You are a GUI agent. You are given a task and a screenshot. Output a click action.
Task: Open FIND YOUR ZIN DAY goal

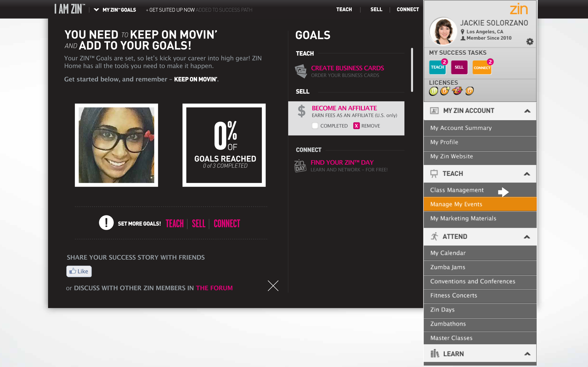coord(342,163)
